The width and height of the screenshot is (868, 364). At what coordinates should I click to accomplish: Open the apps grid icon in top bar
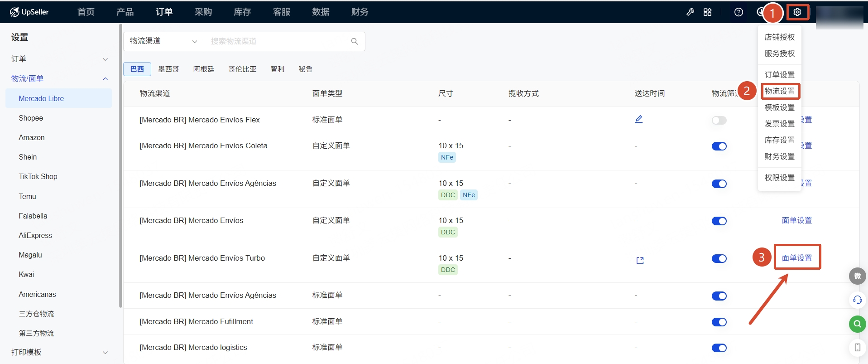707,12
